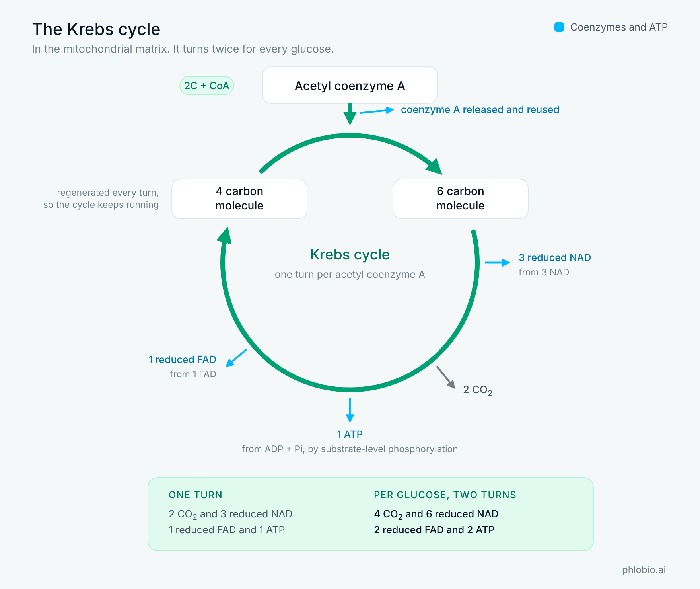The width and height of the screenshot is (700, 589).
Task: Click the 'PER GLUCOSE, TWO TURNS' heading
Action: click(445, 495)
